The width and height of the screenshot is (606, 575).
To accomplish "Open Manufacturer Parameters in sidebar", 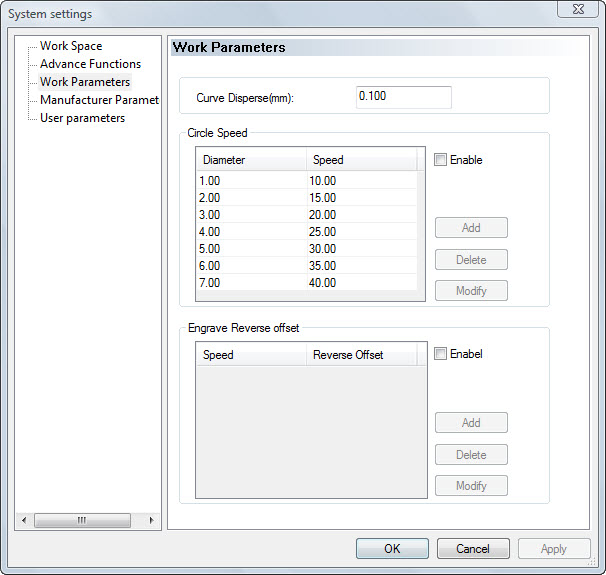I will pyautogui.click(x=99, y=100).
